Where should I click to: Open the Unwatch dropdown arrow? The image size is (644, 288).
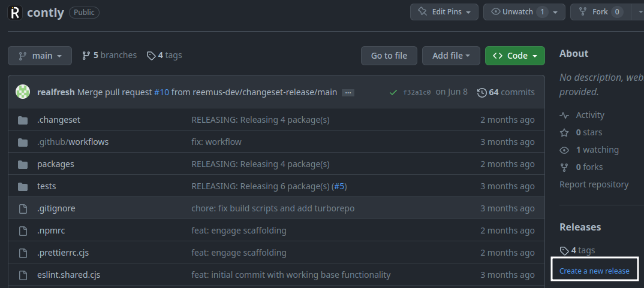pyautogui.click(x=555, y=13)
